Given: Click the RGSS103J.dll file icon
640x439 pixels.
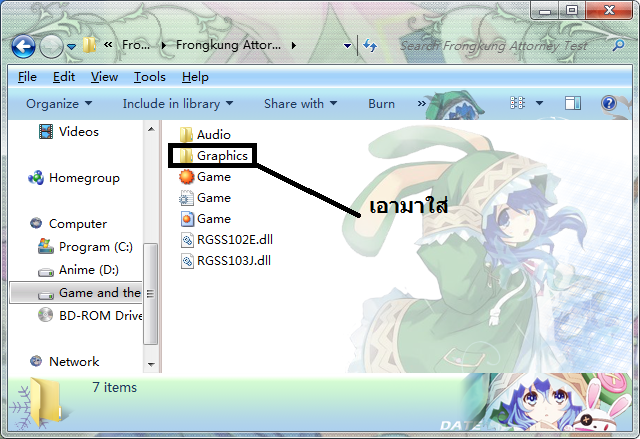Looking at the screenshot, I should pyautogui.click(x=187, y=261).
